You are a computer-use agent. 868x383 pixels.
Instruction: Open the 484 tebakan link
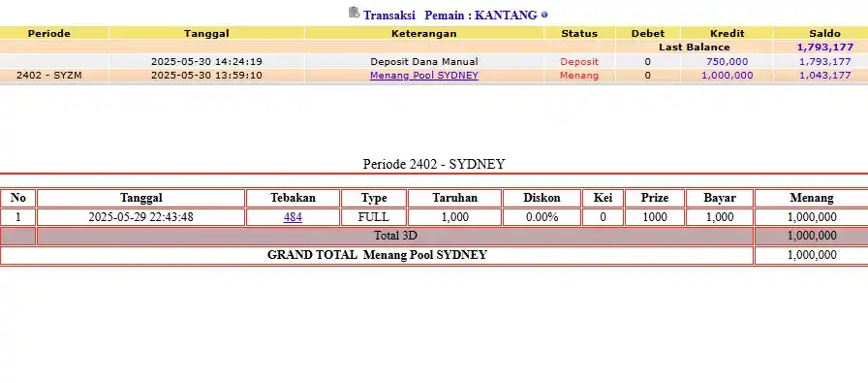(x=293, y=217)
